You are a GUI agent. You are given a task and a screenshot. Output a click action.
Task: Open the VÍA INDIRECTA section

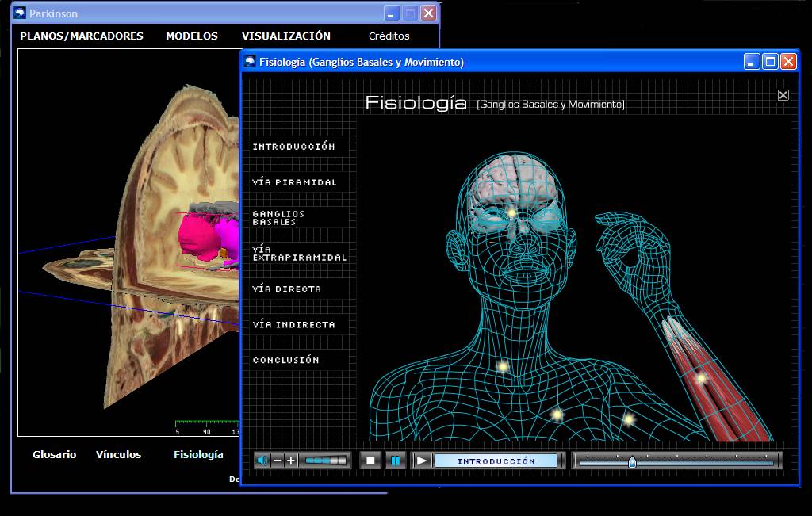tap(293, 324)
